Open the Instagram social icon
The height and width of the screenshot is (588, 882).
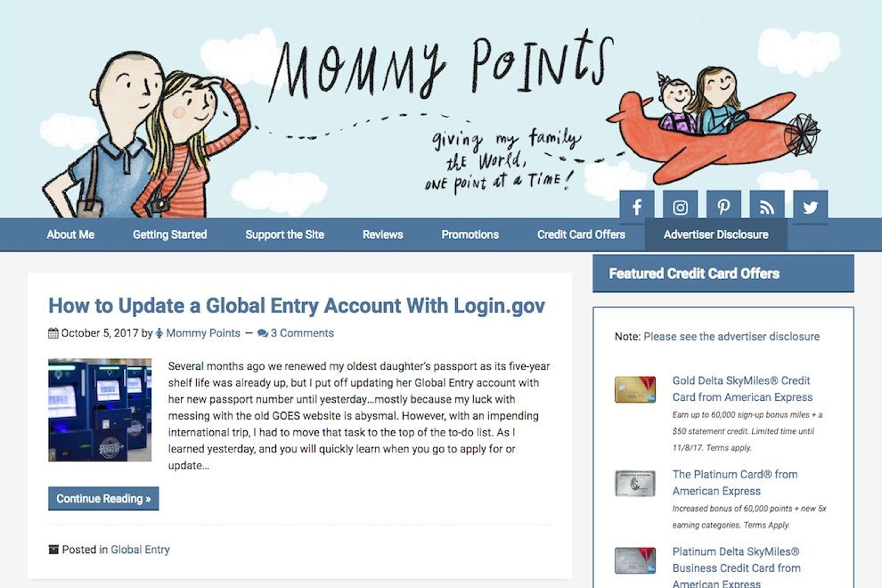pyautogui.click(x=680, y=206)
